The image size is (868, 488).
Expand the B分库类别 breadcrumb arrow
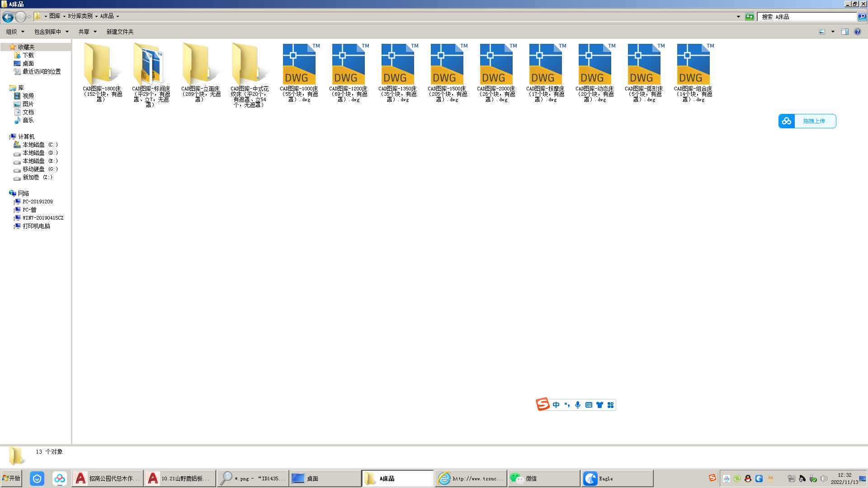[x=96, y=16]
